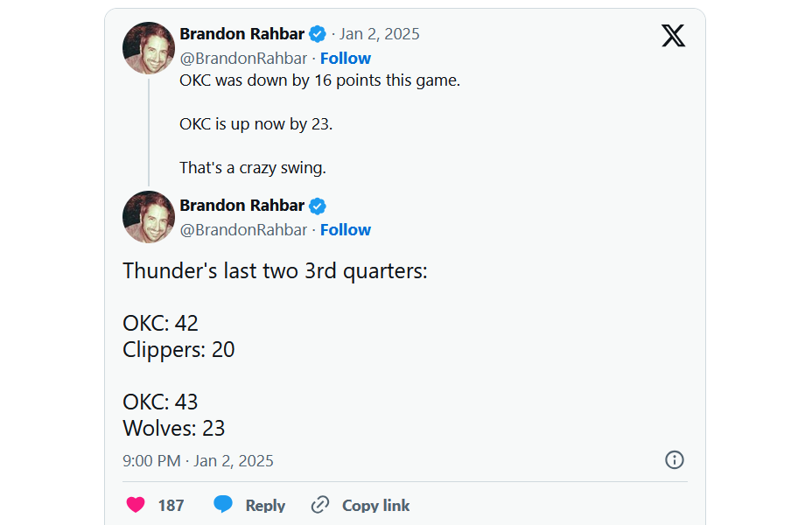Image resolution: width=812 pixels, height=525 pixels.
Task: Click @BrandonRahbar handle in second tweet
Action: click(243, 230)
